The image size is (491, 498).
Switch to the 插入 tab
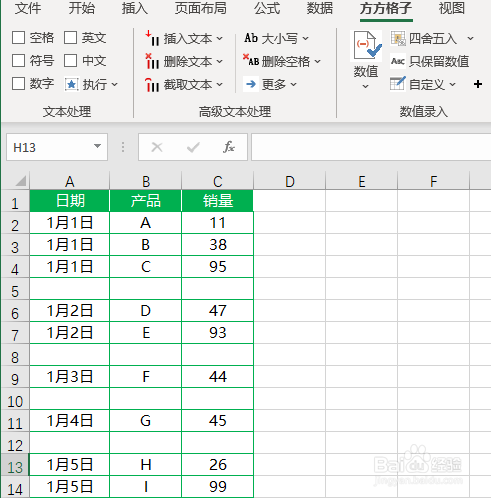pyautogui.click(x=135, y=8)
